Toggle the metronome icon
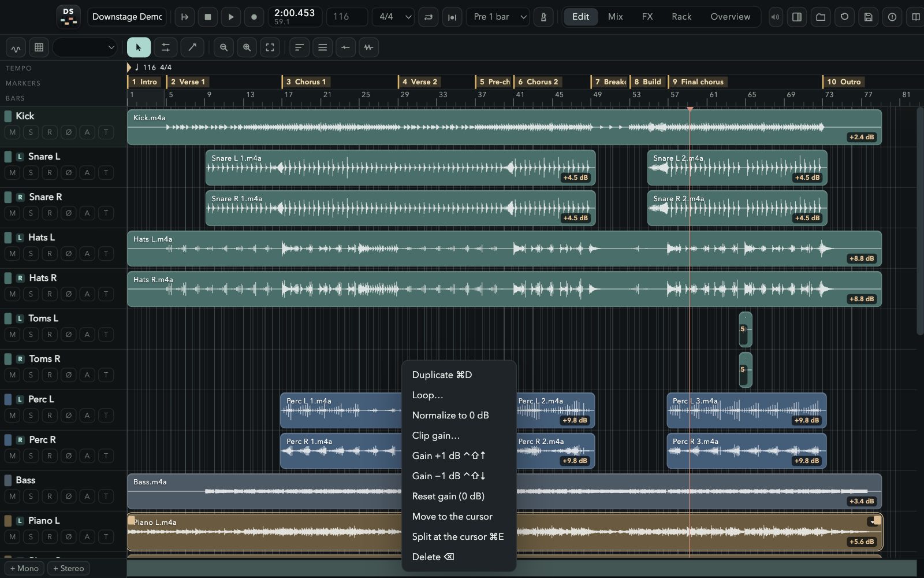 tap(543, 17)
